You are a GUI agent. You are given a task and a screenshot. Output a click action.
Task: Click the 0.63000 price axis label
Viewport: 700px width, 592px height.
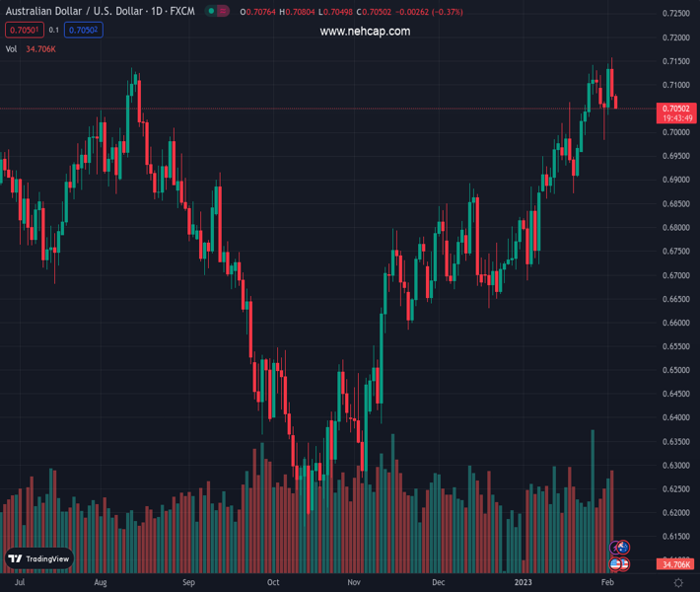(x=676, y=465)
